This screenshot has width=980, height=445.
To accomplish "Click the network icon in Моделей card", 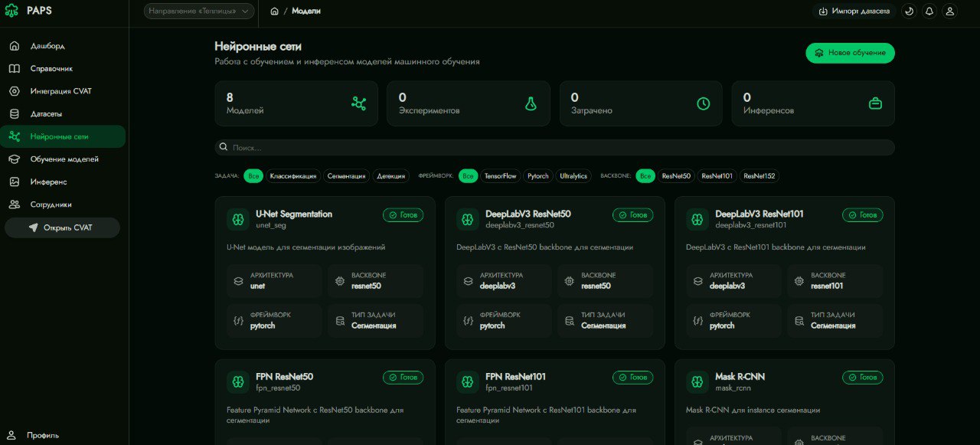I will (358, 103).
